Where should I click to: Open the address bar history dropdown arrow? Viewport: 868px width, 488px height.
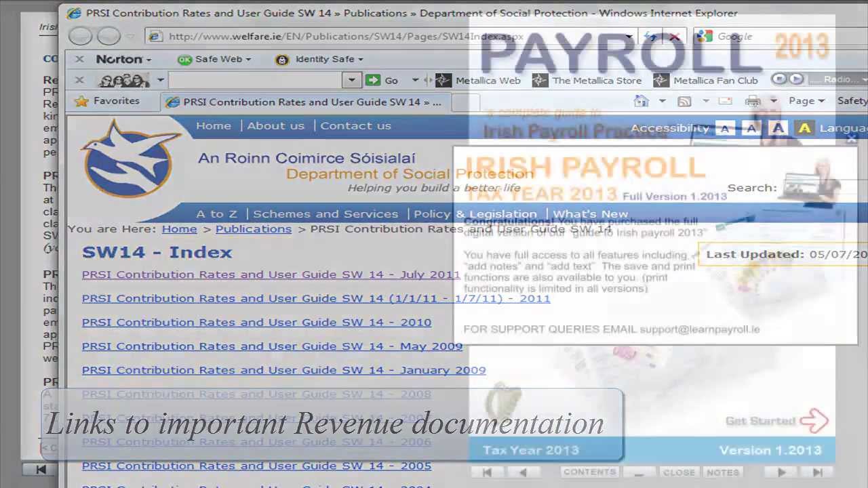pos(629,37)
